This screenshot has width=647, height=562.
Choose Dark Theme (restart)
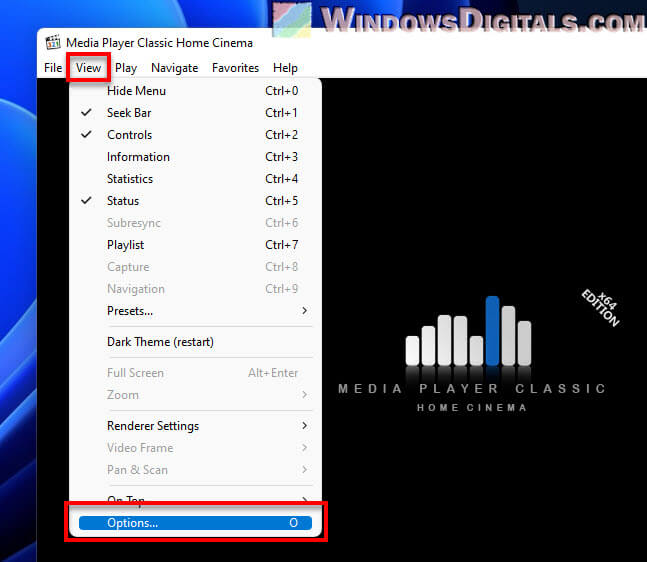(196, 342)
